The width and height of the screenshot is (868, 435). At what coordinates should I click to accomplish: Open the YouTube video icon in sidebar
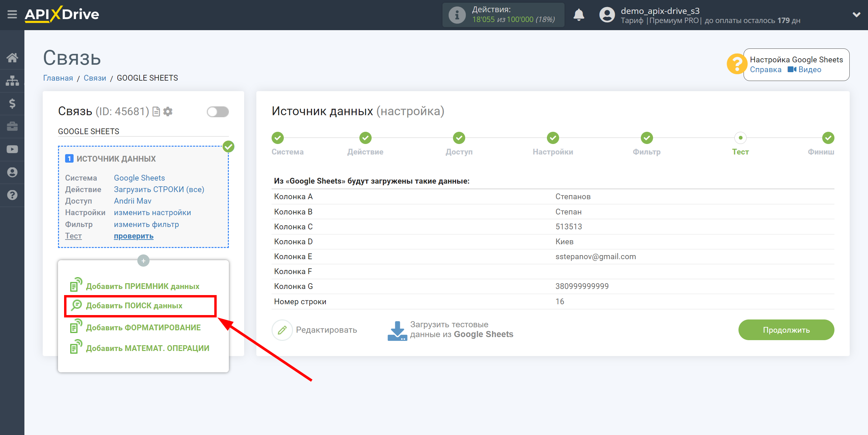pos(12,149)
